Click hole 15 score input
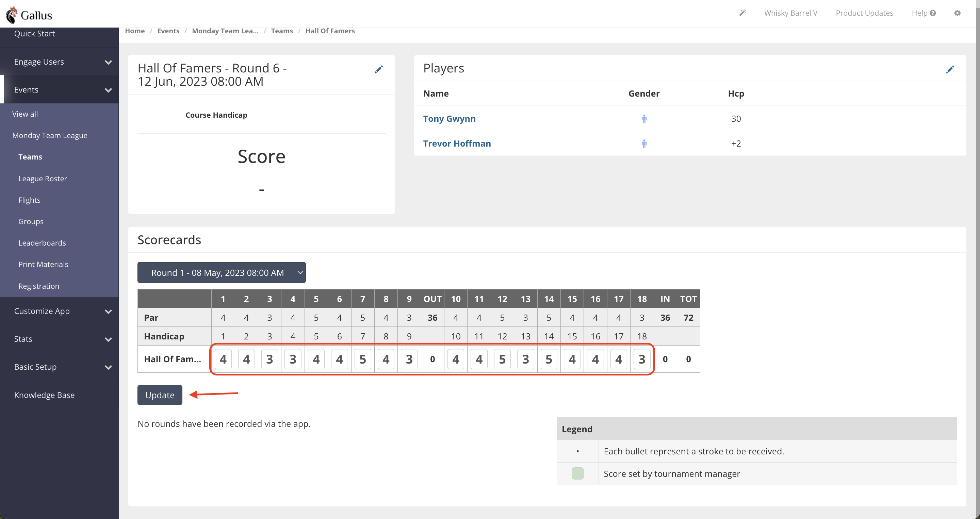This screenshot has width=980, height=519. (572, 359)
